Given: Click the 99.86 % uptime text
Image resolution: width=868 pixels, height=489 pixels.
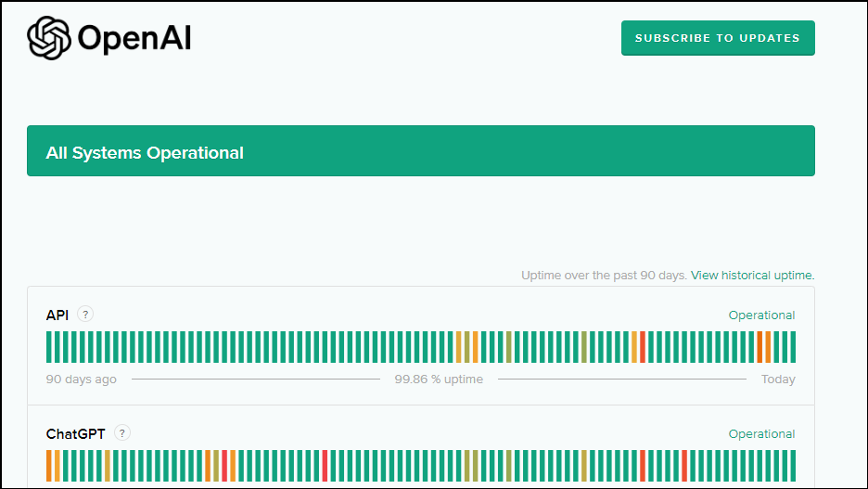Looking at the screenshot, I should click(x=439, y=380).
